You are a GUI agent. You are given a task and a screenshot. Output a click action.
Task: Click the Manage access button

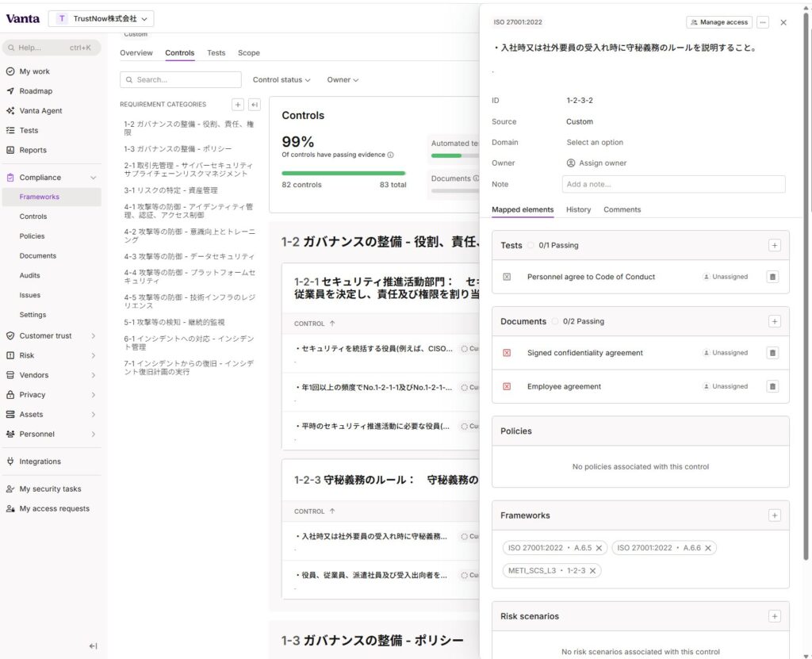pyautogui.click(x=719, y=22)
